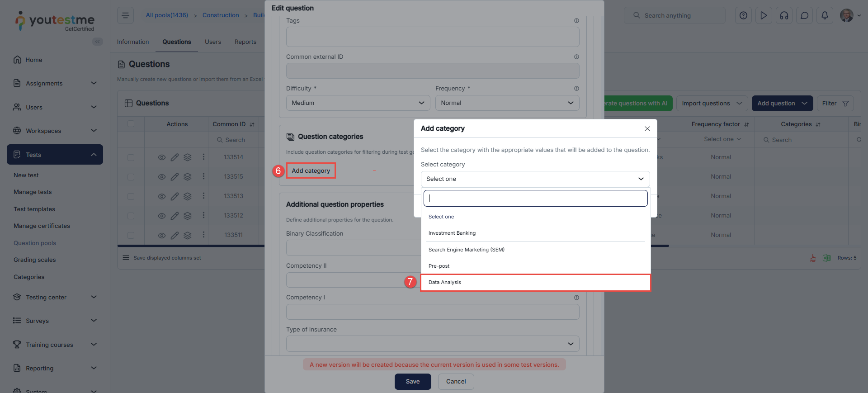Preview question 133515 with eye icon
The width and height of the screenshot is (868, 393).
coord(161,177)
